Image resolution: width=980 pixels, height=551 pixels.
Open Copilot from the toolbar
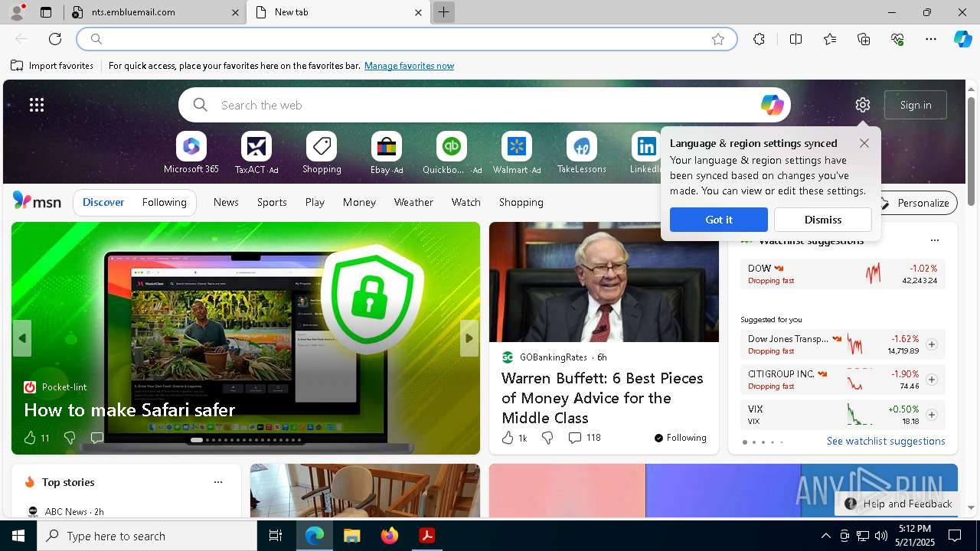coord(962,39)
